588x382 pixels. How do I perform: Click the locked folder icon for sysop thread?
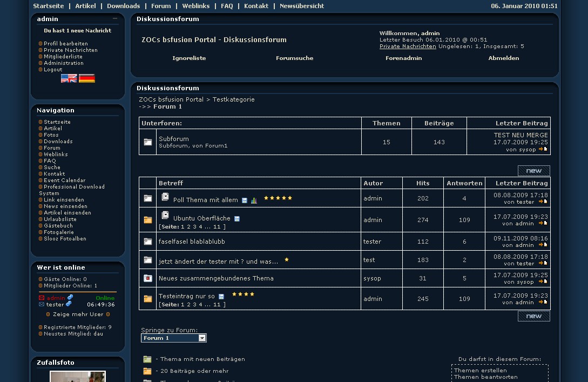(x=147, y=278)
